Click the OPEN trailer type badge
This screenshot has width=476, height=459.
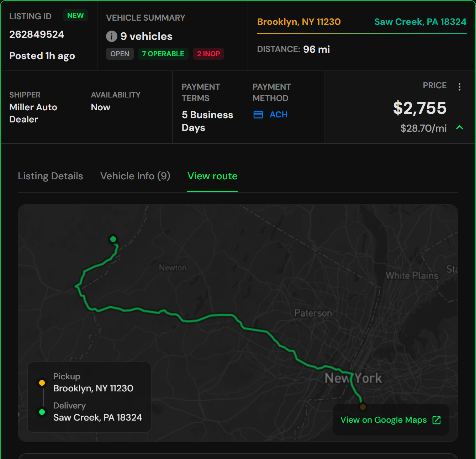tap(120, 54)
